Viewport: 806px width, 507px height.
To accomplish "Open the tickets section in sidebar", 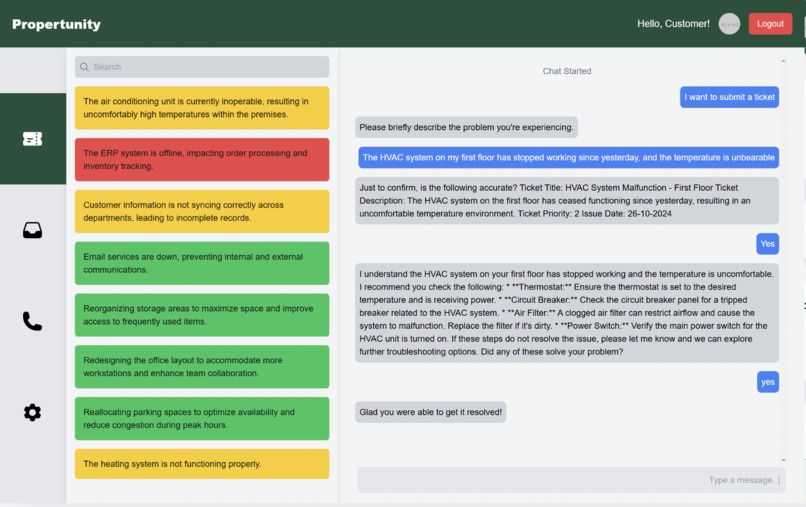I will point(32,139).
